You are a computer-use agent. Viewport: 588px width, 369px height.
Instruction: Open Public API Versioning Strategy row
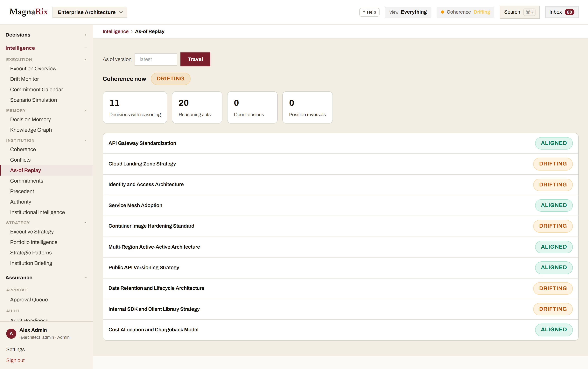pos(340,268)
